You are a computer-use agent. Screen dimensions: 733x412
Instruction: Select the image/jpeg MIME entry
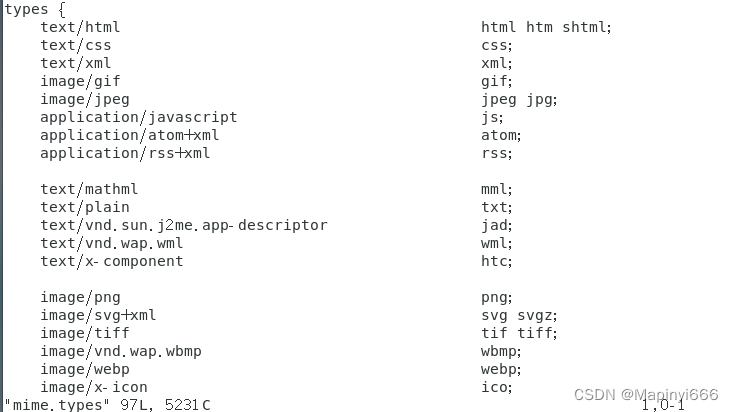[85, 100]
